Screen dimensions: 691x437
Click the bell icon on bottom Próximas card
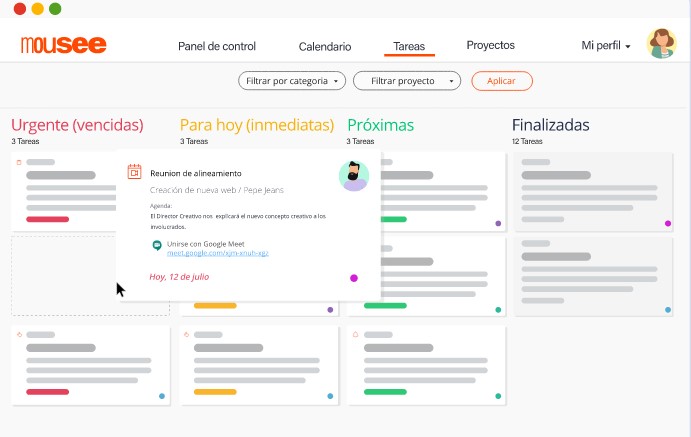pyautogui.click(x=356, y=334)
